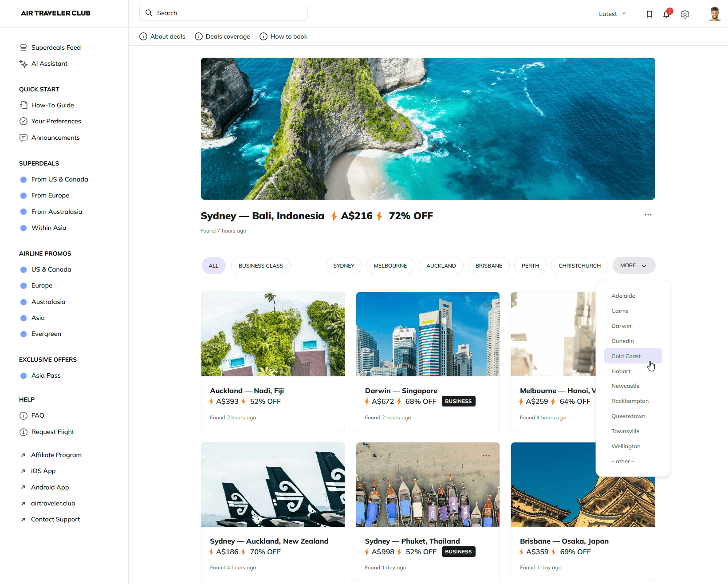
Task: Open three-dot menu on Sydney–Phuket card
Action: pyautogui.click(x=486, y=456)
